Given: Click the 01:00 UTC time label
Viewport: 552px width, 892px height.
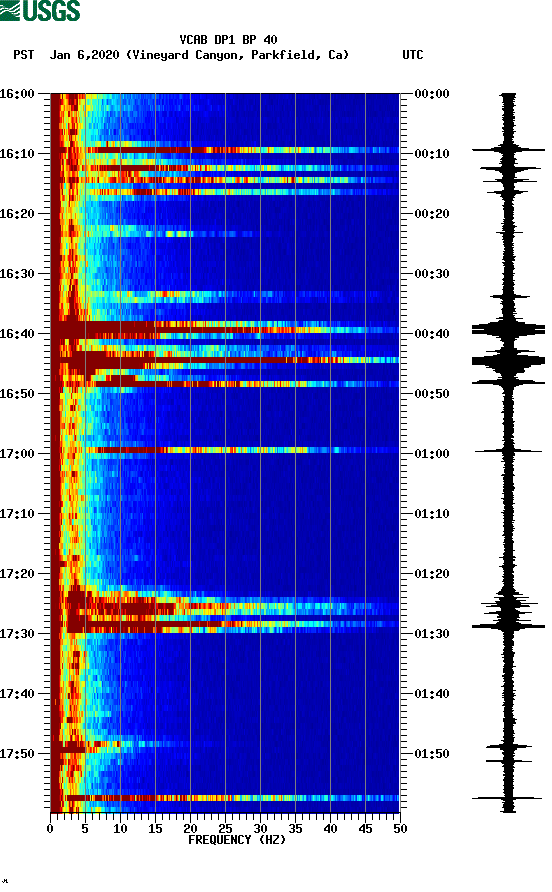Looking at the screenshot, I should tap(432, 454).
